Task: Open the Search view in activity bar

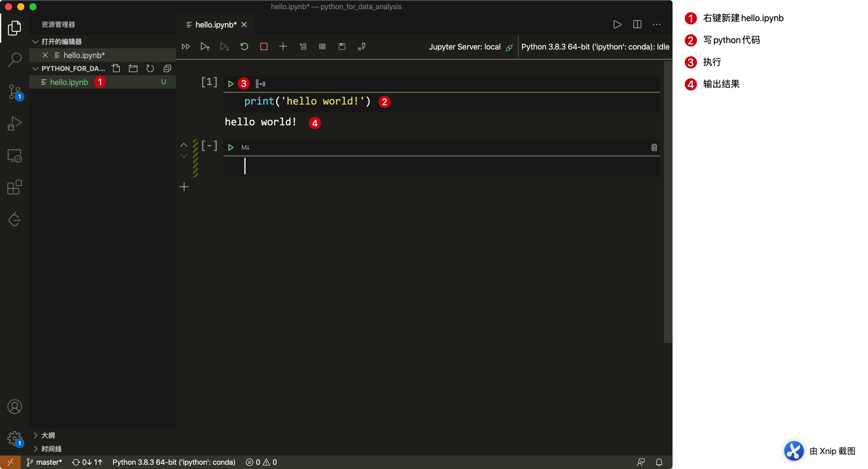Action: tap(14, 60)
